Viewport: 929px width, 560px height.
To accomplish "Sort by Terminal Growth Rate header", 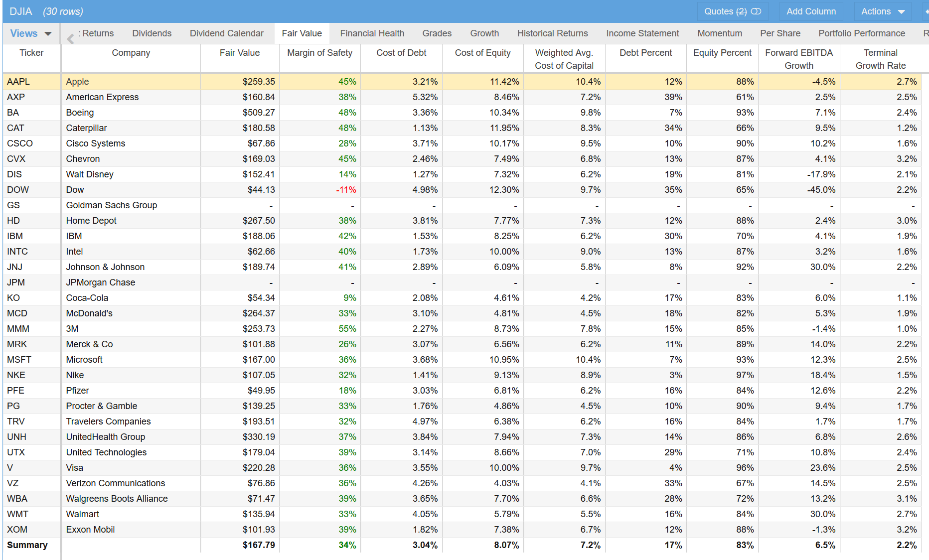I will pos(880,59).
